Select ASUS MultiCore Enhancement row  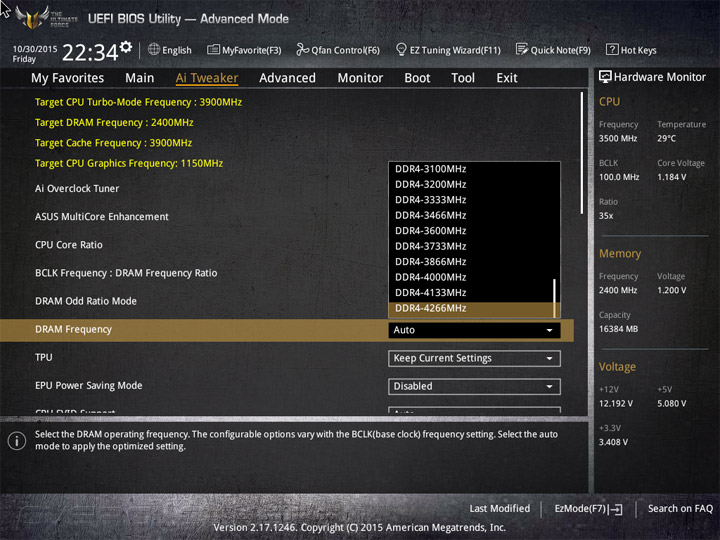click(101, 217)
